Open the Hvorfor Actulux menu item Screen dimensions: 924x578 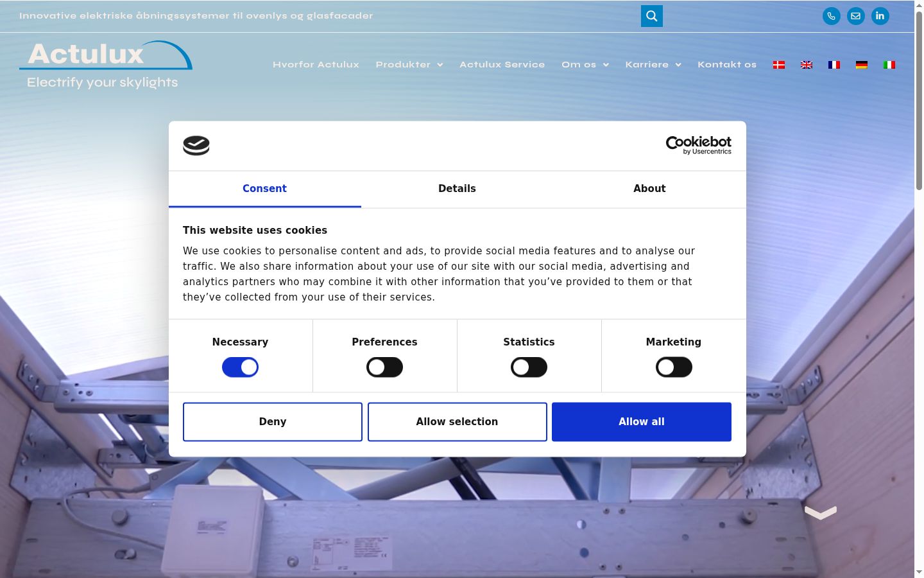[x=316, y=65]
